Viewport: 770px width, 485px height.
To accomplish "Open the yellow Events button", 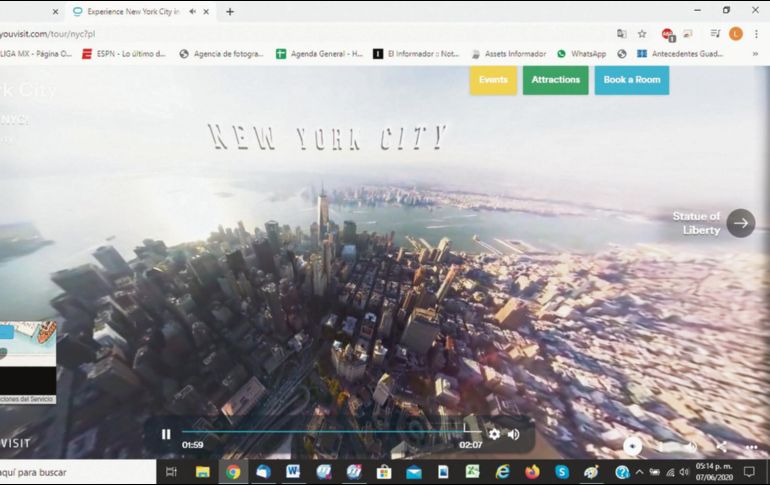I will pos(493,80).
